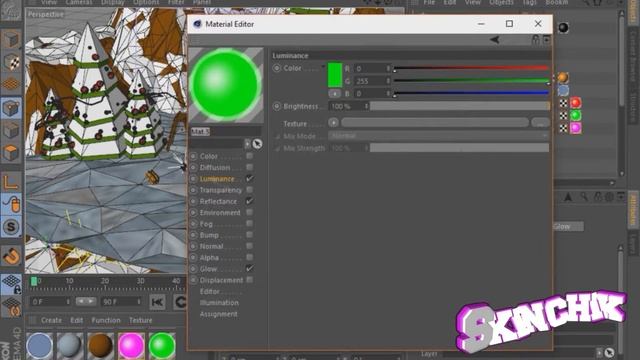Viewport: 640px width, 360px height.
Task: Select the Illumination settings entry
Action: 219,303
